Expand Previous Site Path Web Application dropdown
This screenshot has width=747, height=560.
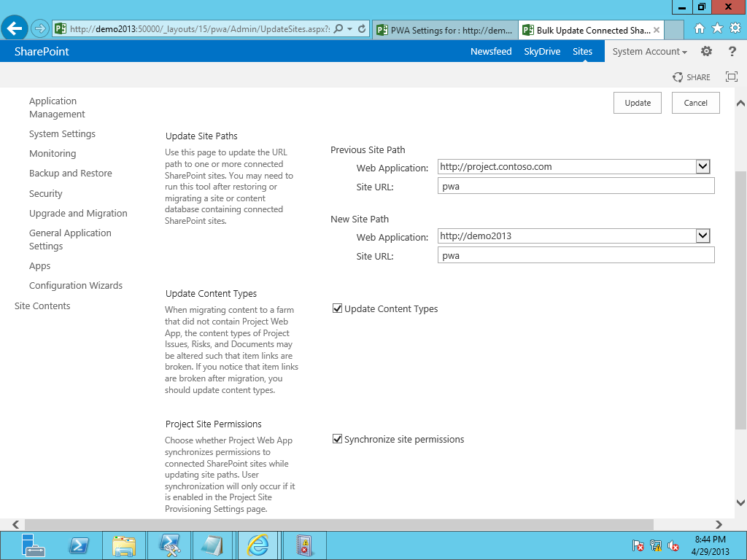click(703, 167)
